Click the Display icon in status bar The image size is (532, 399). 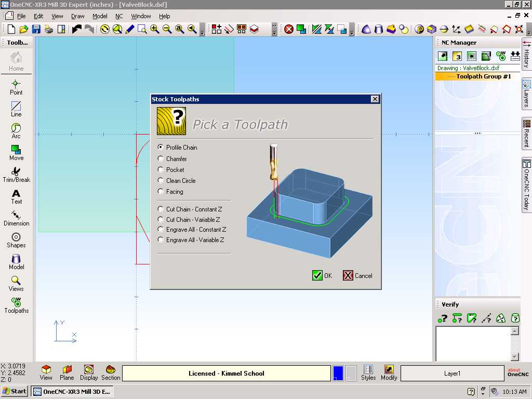tap(89, 373)
